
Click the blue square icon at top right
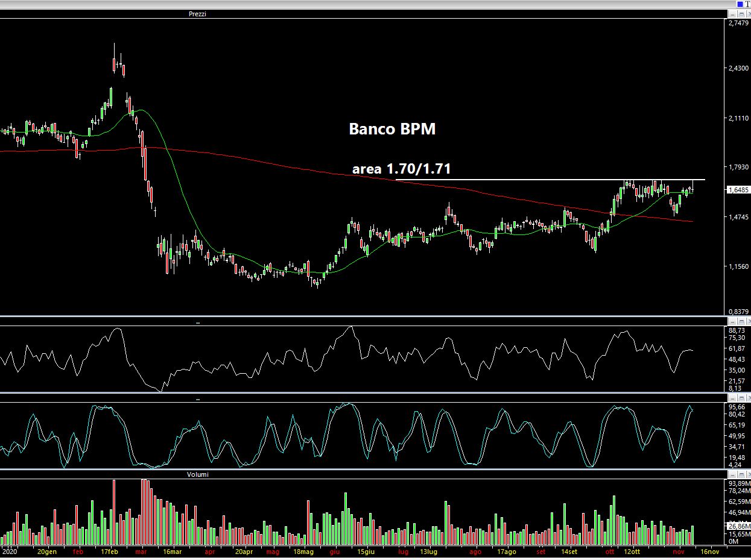point(740,4)
